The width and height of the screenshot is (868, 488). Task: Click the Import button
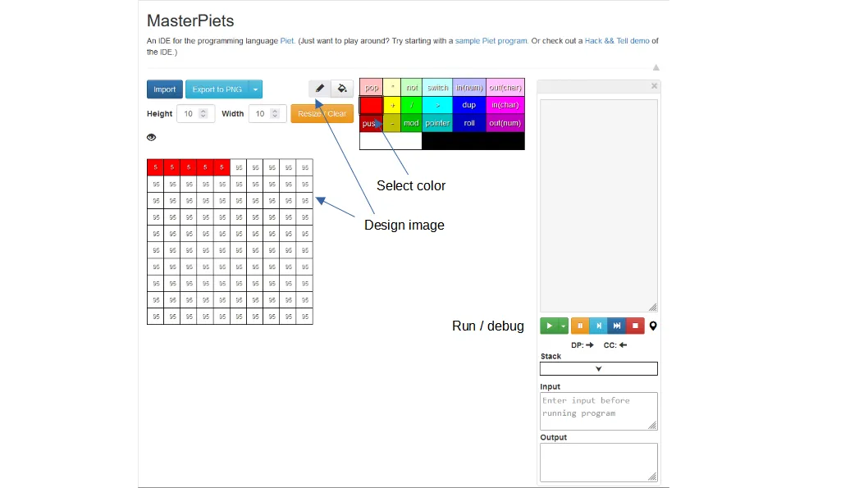point(164,89)
